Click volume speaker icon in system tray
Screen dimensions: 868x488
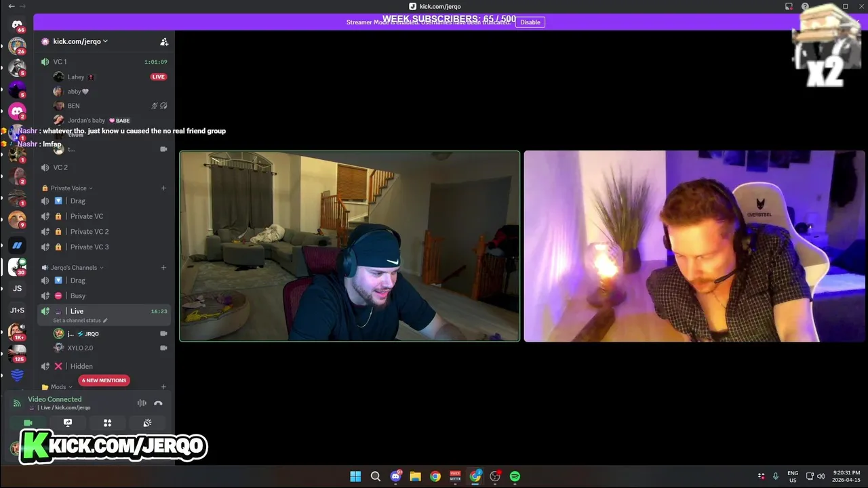click(x=821, y=476)
